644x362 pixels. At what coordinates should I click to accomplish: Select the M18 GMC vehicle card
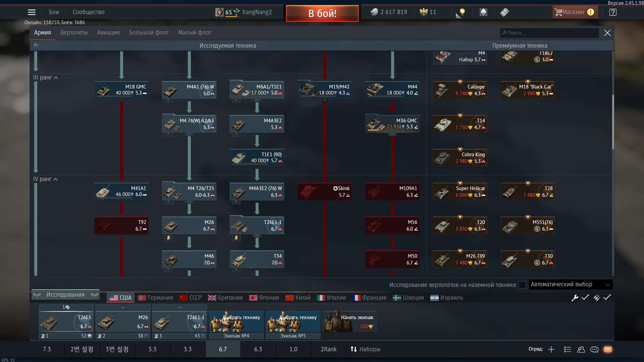[x=121, y=90]
